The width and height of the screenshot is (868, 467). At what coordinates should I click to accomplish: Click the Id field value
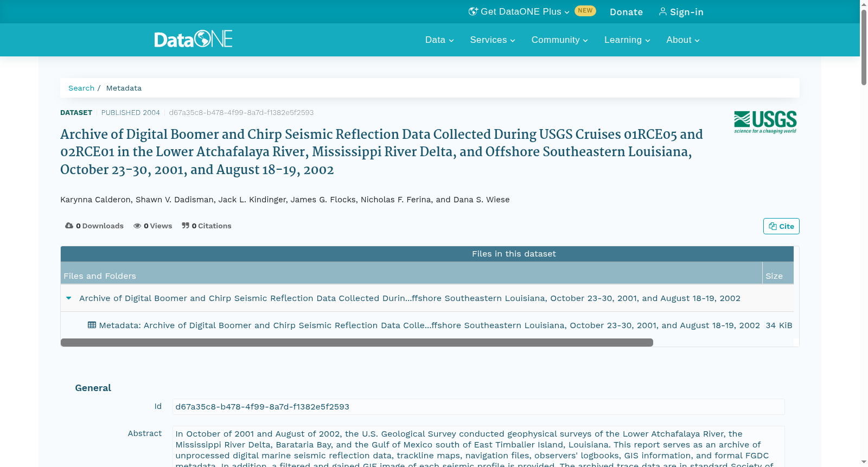[x=478, y=407]
